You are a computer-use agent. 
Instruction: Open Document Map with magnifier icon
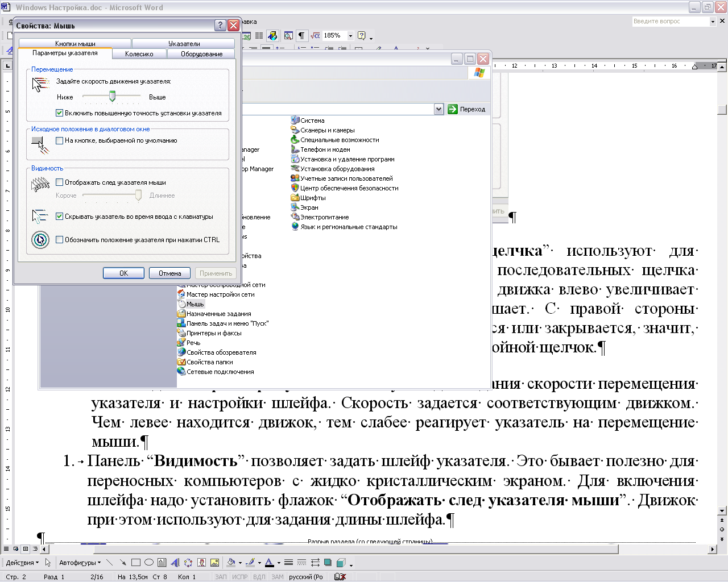pos(288,36)
